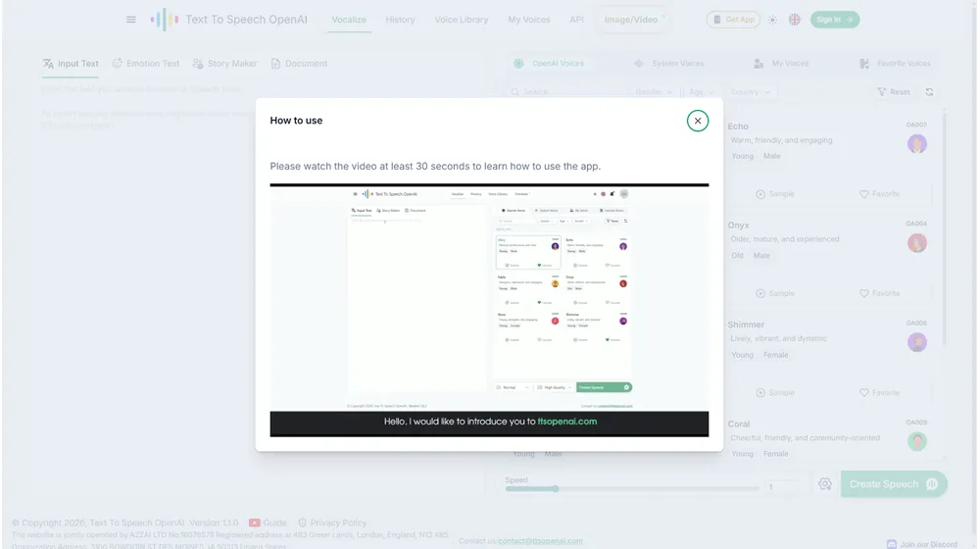This screenshot has width=980, height=549.
Task: Click the Shimmer voice name
Action: pyautogui.click(x=746, y=324)
